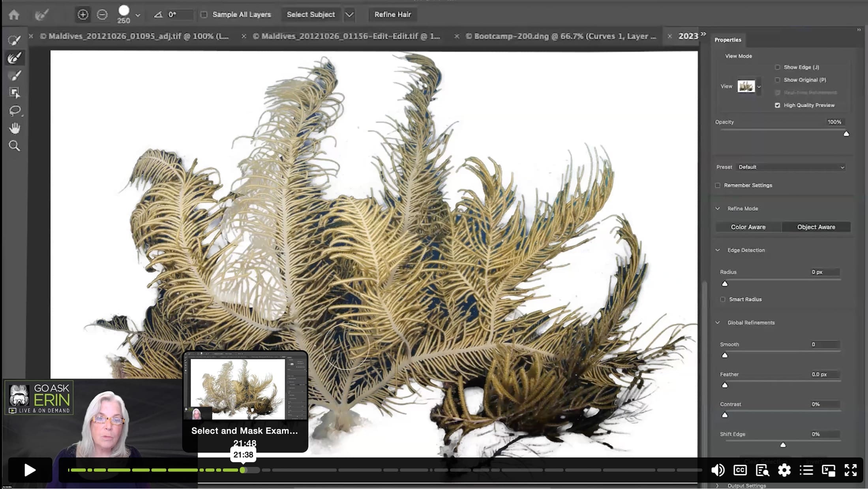Viewport: 868px width, 489px height.
Task: Open the video transcript search
Action: tap(762, 470)
